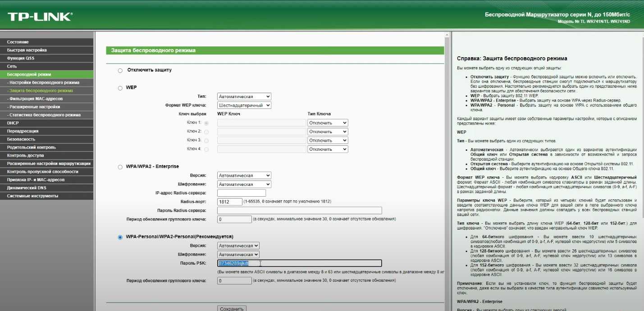Open WPA-Personal Версия dropdown
This screenshot has height=311, width=644.
pos(238,246)
